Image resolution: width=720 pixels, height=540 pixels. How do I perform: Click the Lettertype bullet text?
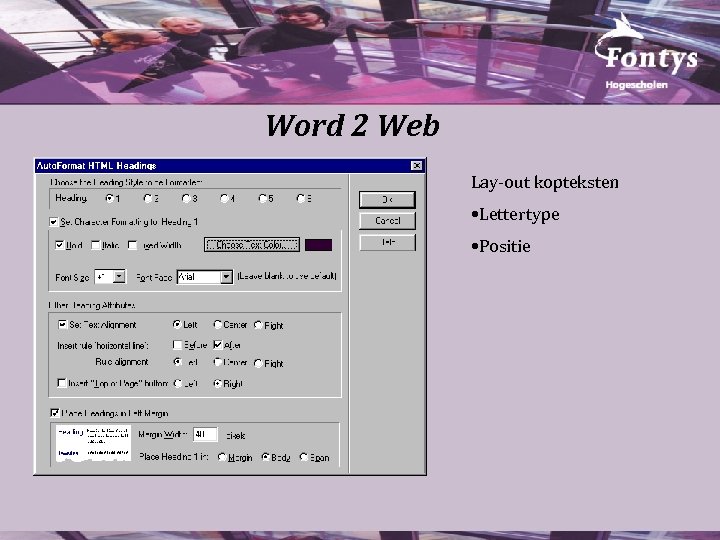515,214
